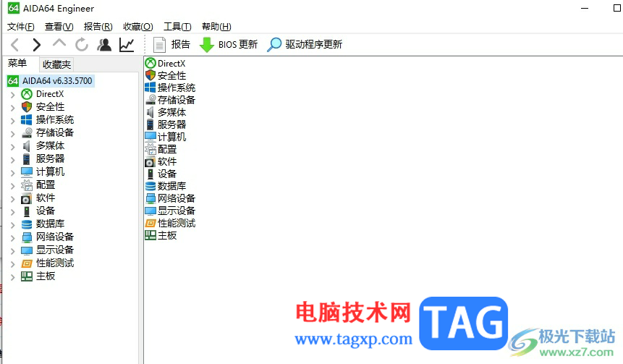
Task: Open the 文件(F) menu
Action: pyautogui.click(x=21, y=27)
